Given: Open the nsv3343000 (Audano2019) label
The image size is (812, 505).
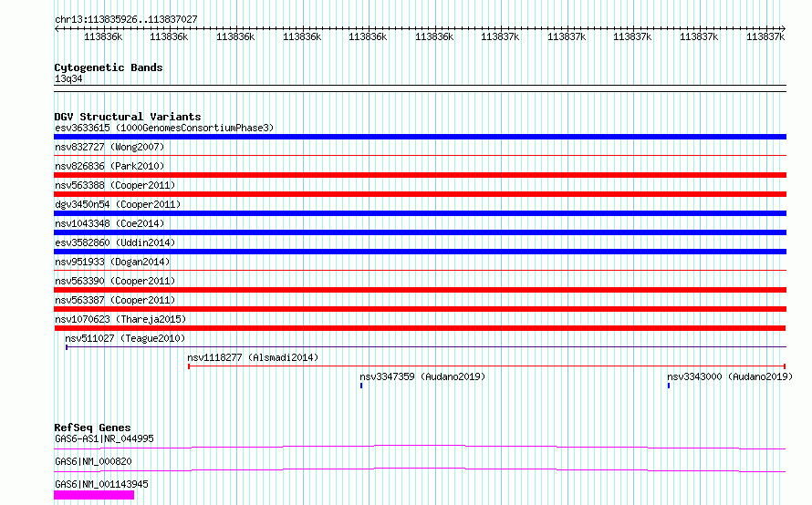Looking at the screenshot, I should pyautogui.click(x=730, y=376).
